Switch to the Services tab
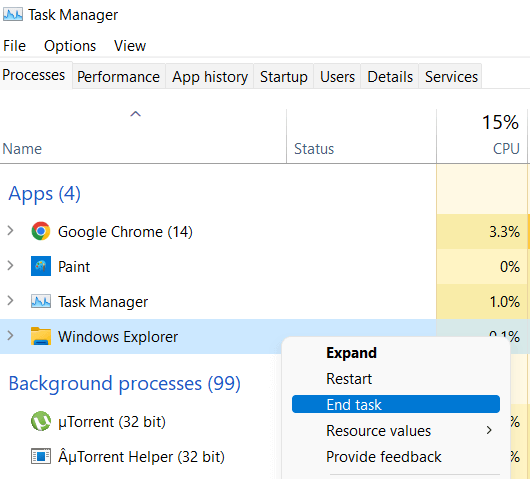Viewport: 530px width, 479px height. tap(451, 77)
